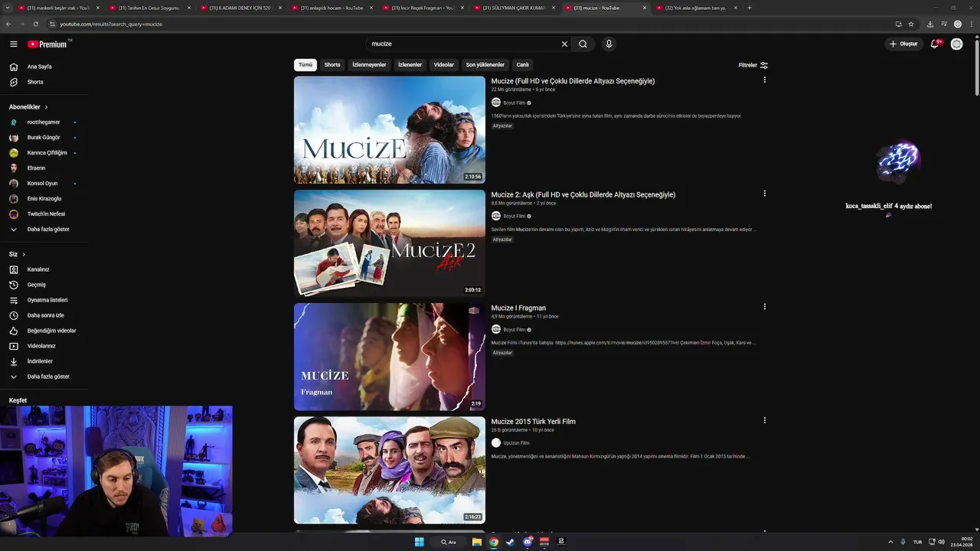Show hidden system tray icons chevron

point(890,542)
